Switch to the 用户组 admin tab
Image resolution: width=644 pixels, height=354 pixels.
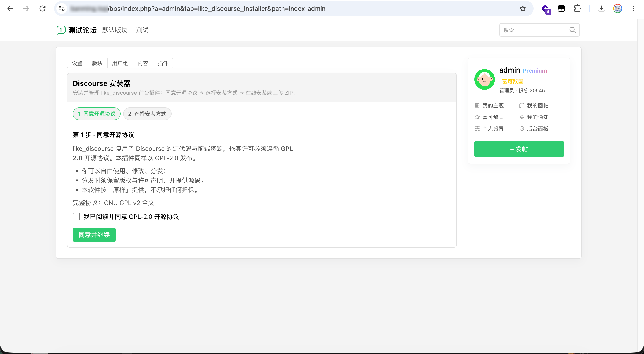(x=120, y=63)
